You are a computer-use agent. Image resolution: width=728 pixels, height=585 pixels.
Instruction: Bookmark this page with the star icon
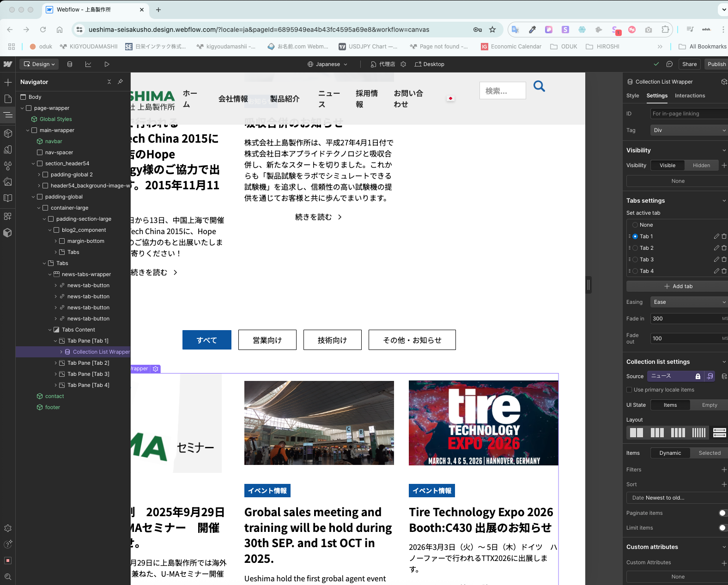492,30
